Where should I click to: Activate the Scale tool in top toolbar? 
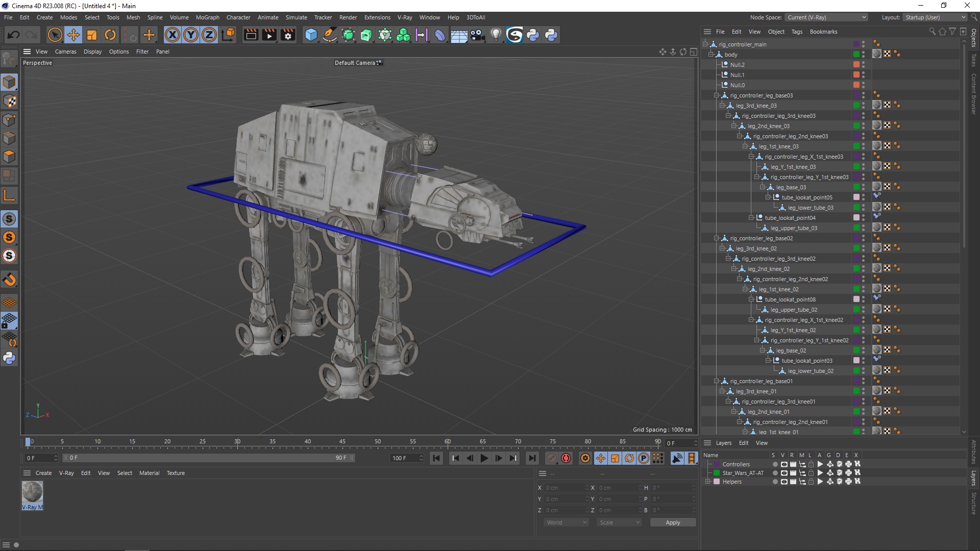[x=92, y=35]
